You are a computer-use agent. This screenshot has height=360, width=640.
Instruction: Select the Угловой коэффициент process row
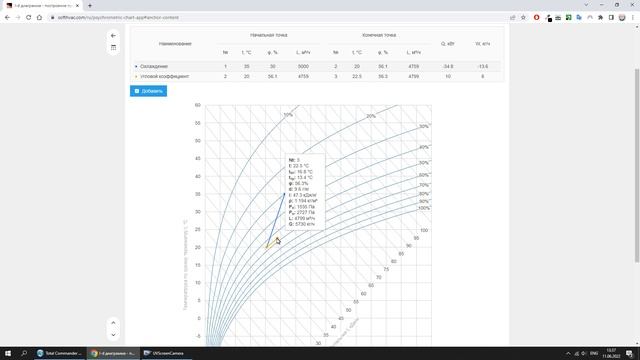click(318, 76)
